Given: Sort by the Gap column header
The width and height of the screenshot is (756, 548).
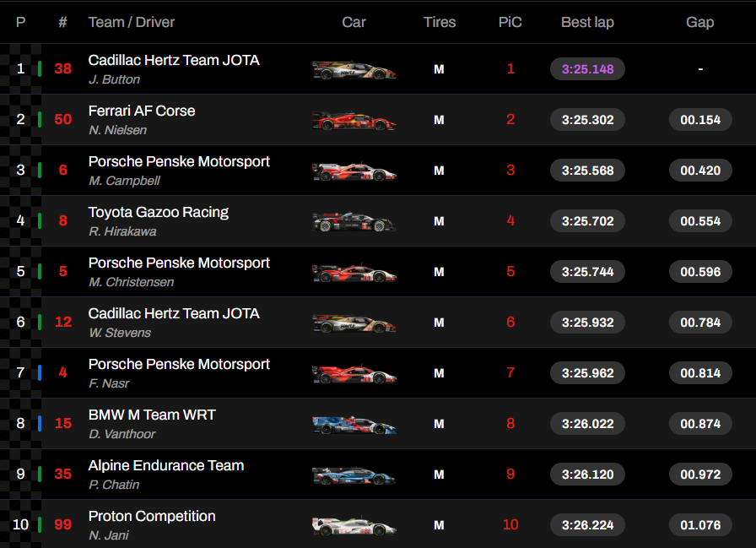Looking at the screenshot, I should (x=700, y=22).
